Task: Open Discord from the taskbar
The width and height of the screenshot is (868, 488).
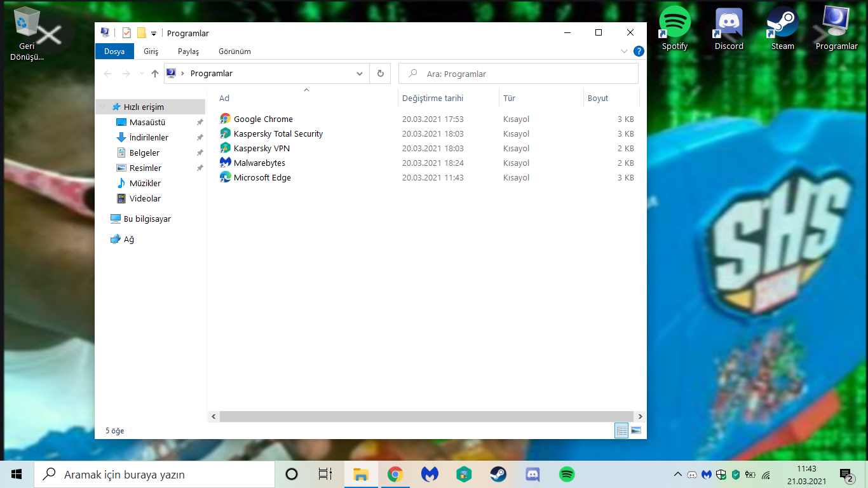Action: [532, 474]
